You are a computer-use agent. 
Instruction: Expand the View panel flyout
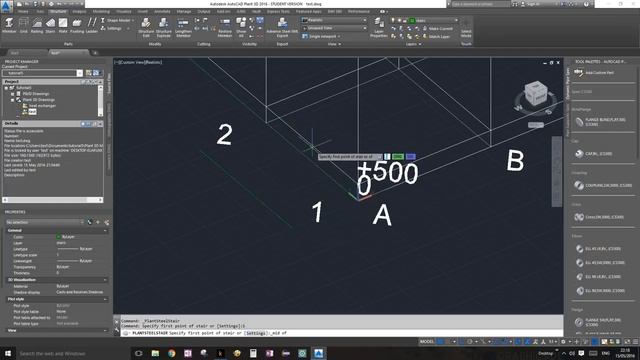tap(335, 44)
